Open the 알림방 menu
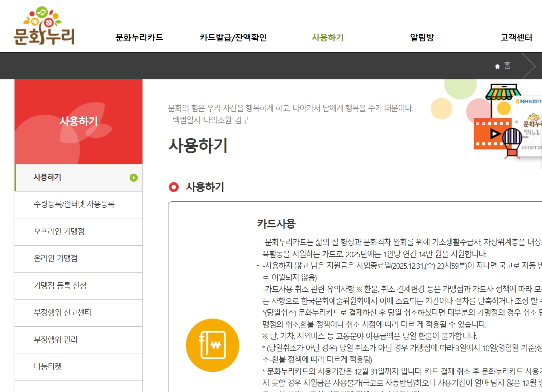 (x=422, y=38)
